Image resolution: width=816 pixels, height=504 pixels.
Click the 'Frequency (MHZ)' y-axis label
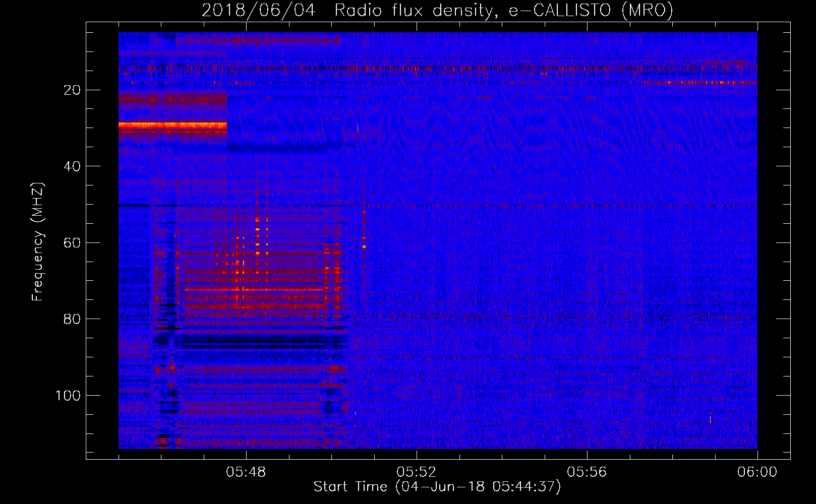[38, 241]
